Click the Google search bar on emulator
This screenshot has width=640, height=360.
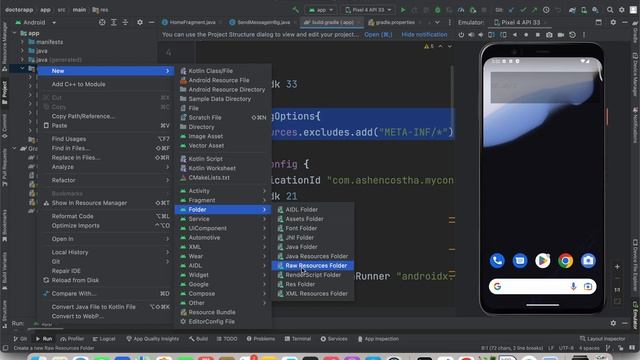[x=542, y=287]
